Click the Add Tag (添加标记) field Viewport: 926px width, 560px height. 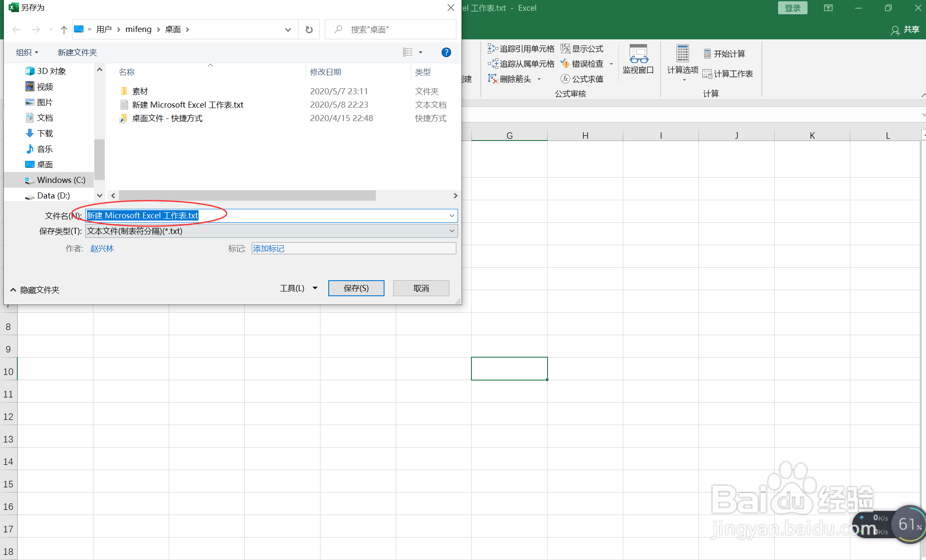353,248
